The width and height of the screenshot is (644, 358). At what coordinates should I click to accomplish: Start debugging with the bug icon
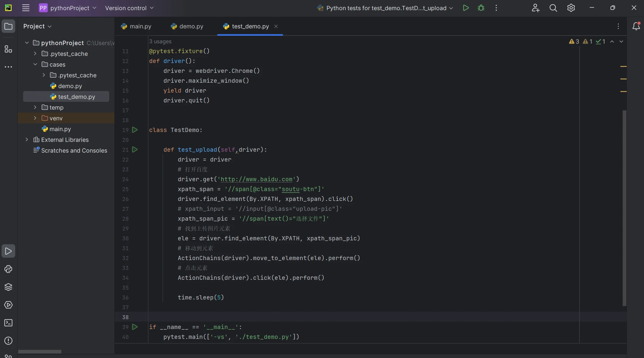point(481,8)
